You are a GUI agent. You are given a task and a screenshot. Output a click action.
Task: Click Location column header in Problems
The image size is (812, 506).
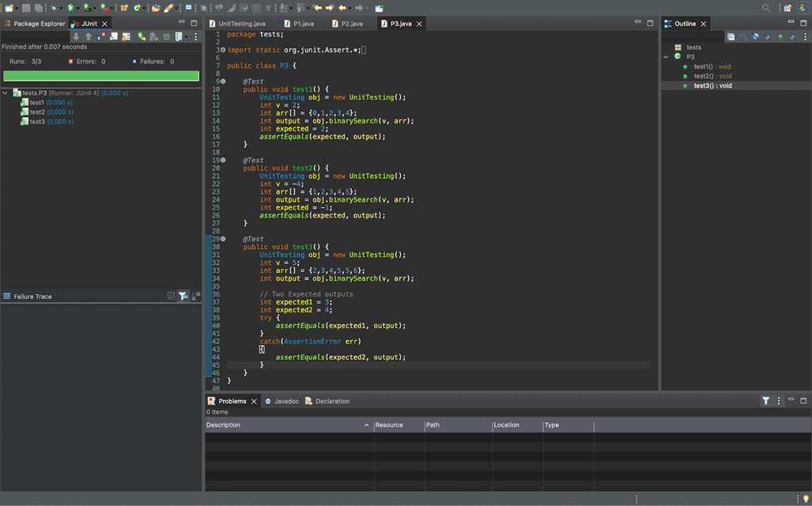tap(517, 425)
